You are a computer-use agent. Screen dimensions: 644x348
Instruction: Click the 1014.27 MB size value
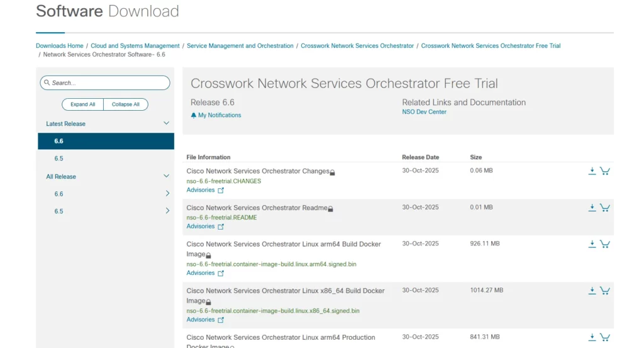point(487,290)
